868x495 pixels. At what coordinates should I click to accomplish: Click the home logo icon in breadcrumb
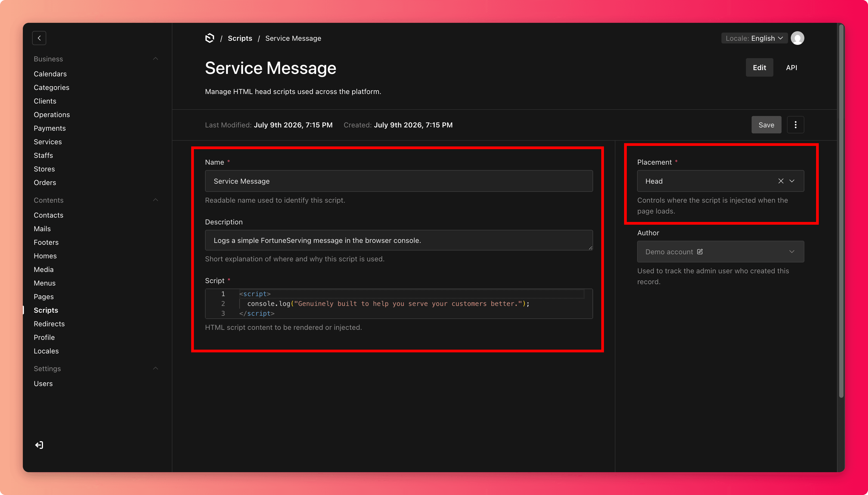tap(210, 38)
